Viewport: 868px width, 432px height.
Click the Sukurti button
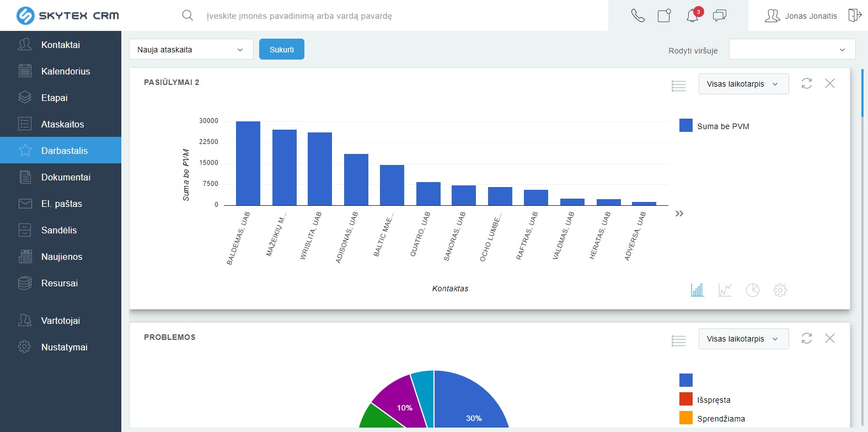[x=282, y=49]
